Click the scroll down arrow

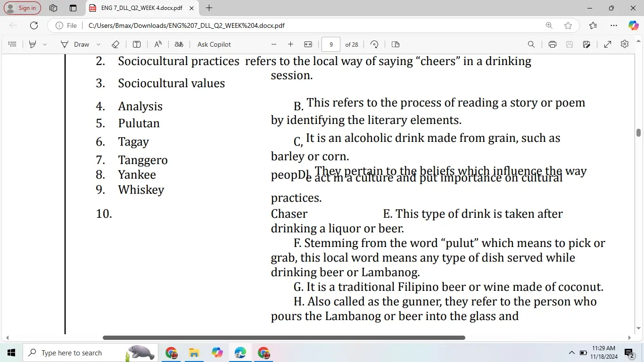tap(639, 329)
